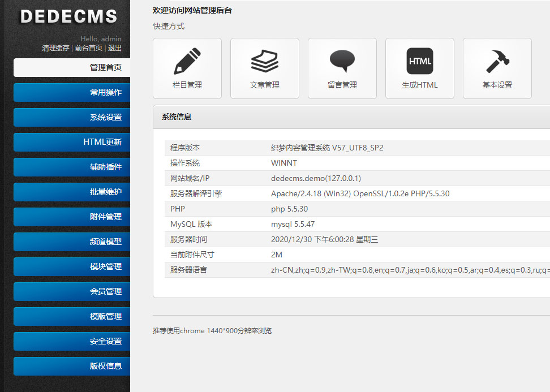The width and height of the screenshot is (550, 392).
Task: Open the HTML更新 sidebar menu
Action: click(72, 142)
